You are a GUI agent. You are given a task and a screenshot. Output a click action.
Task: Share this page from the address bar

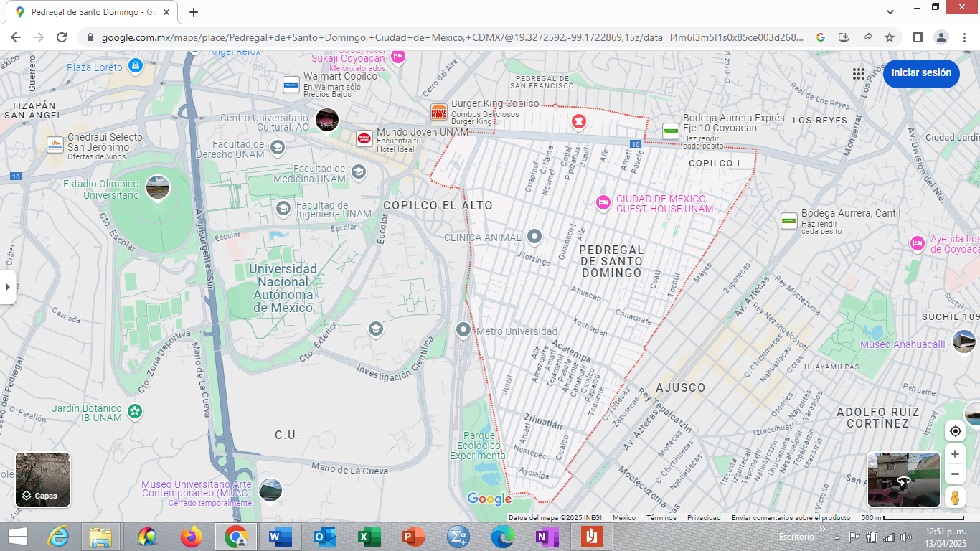(867, 37)
